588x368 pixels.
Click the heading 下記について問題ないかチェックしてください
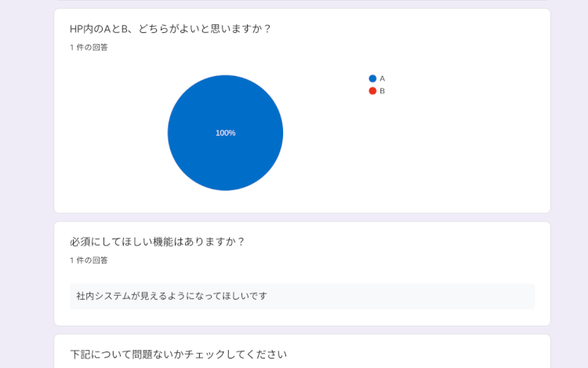click(178, 355)
